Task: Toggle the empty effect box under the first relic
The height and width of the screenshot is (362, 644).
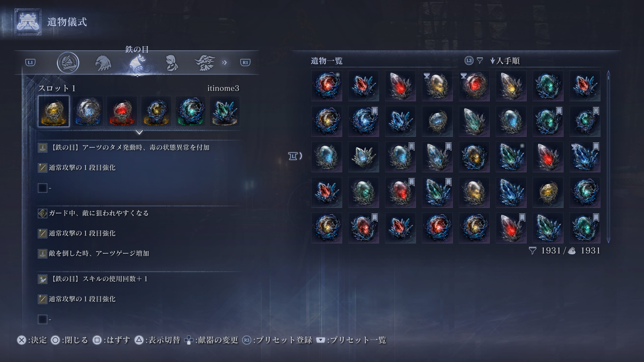Action: click(42, 188)
